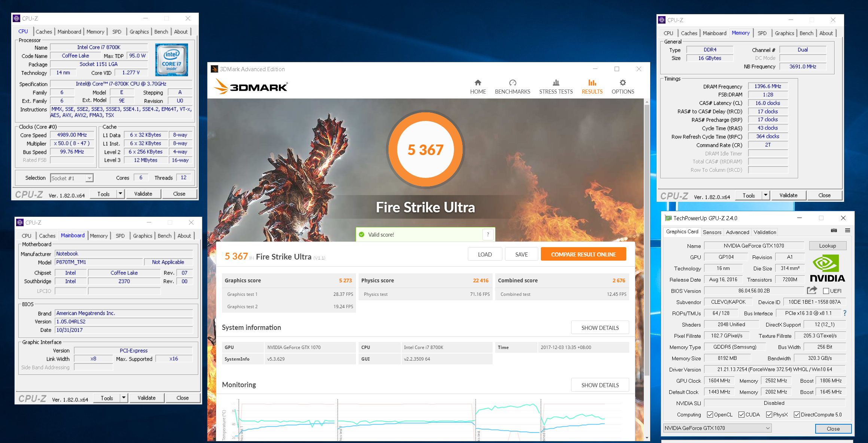
Task: Click the GPU-Z screenshot camera icon
Action: coord(834,231)
